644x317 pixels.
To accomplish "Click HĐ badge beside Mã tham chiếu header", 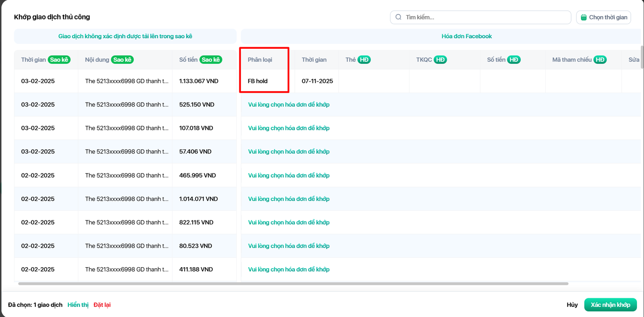I will coord(600,59).
